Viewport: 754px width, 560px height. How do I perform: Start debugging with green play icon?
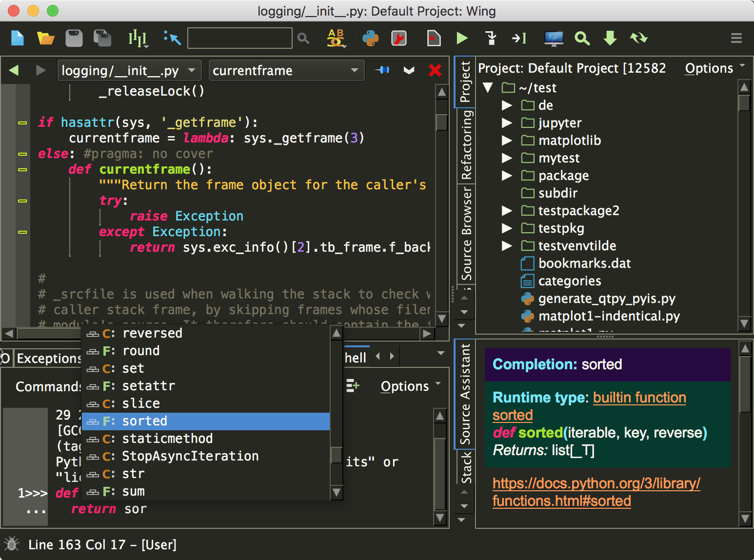coord(462,38)
